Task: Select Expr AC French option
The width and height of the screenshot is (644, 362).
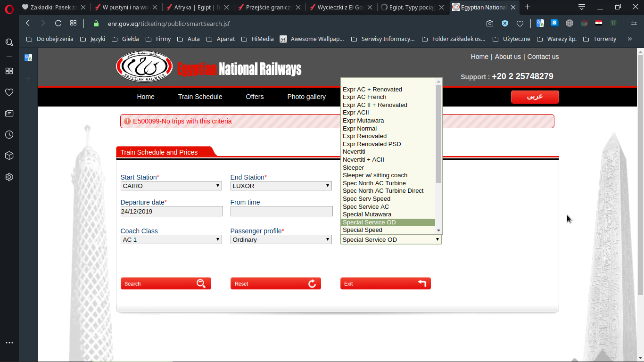Action: (388, 97)
